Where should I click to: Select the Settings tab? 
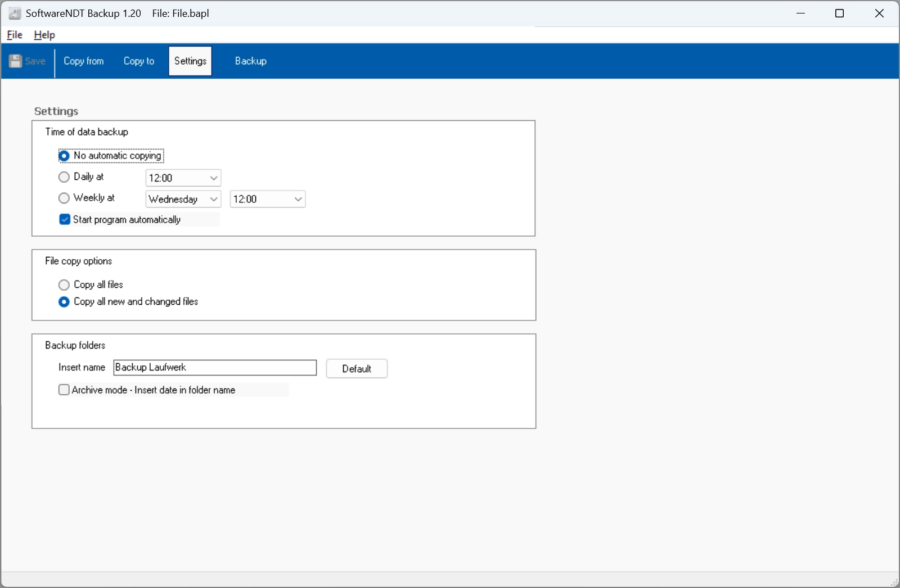[x=190, y=61]
